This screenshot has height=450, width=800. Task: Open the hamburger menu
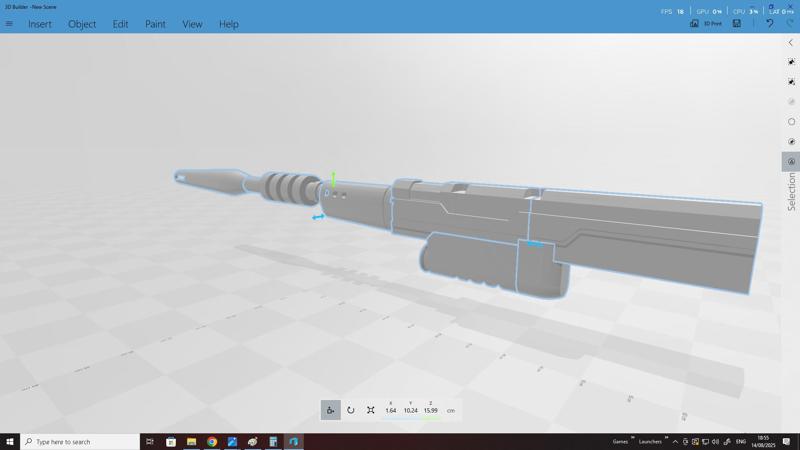pos(9,24)
